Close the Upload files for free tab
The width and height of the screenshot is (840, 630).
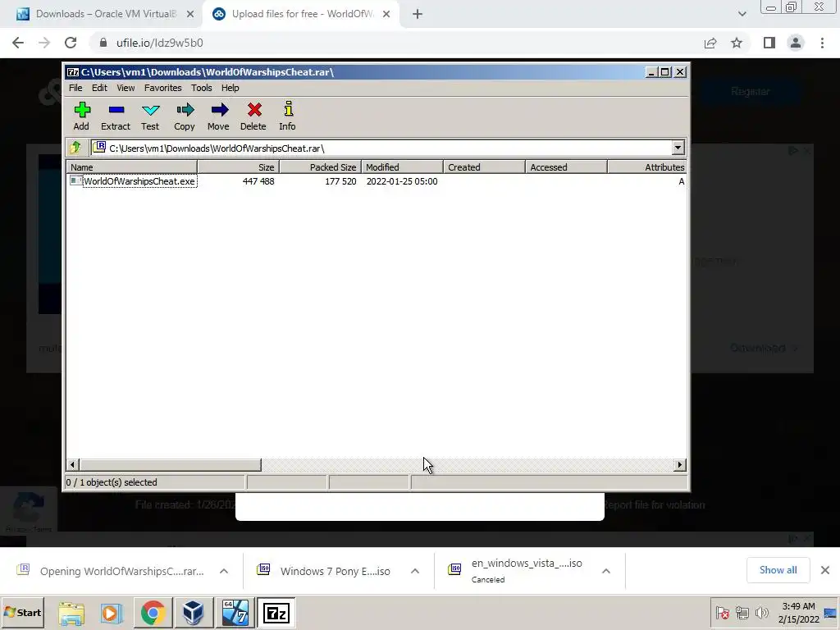tap(386, 14)
